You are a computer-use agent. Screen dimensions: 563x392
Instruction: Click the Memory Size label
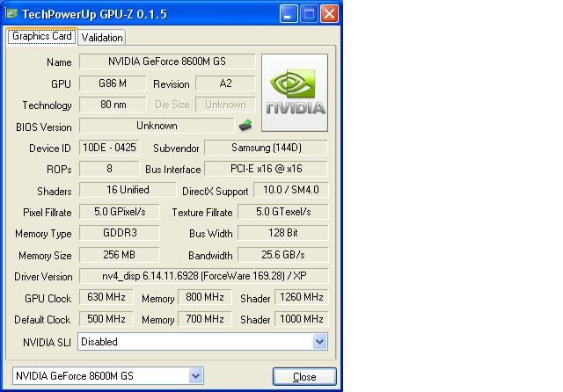(x=45, y=256)
